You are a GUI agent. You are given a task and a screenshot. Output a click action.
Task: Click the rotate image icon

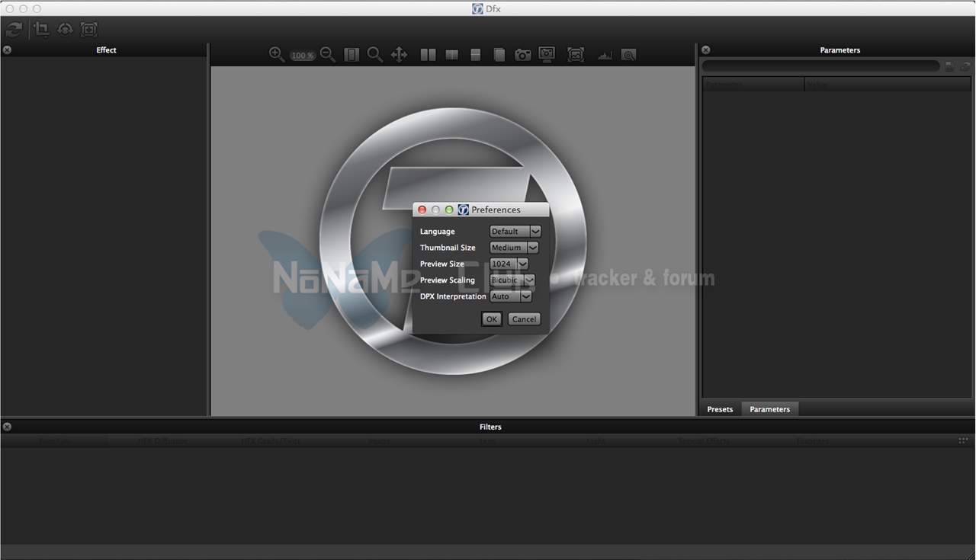pos(66,30)
